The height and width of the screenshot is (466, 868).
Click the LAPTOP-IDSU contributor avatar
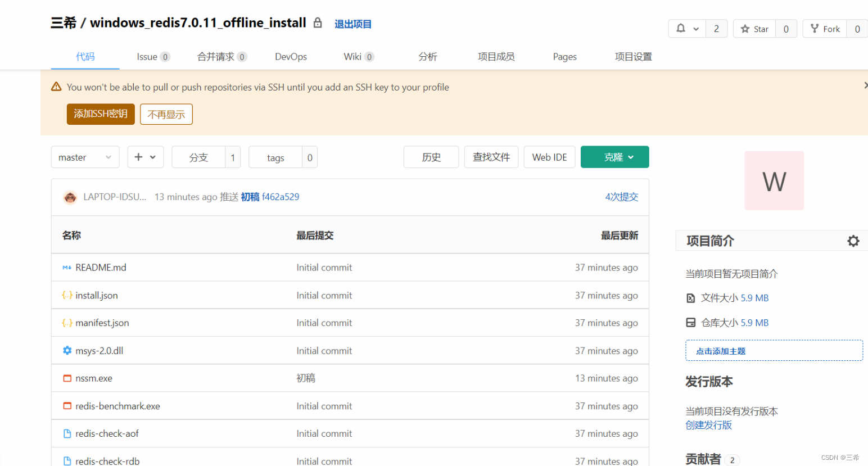(x=70, y=197)
